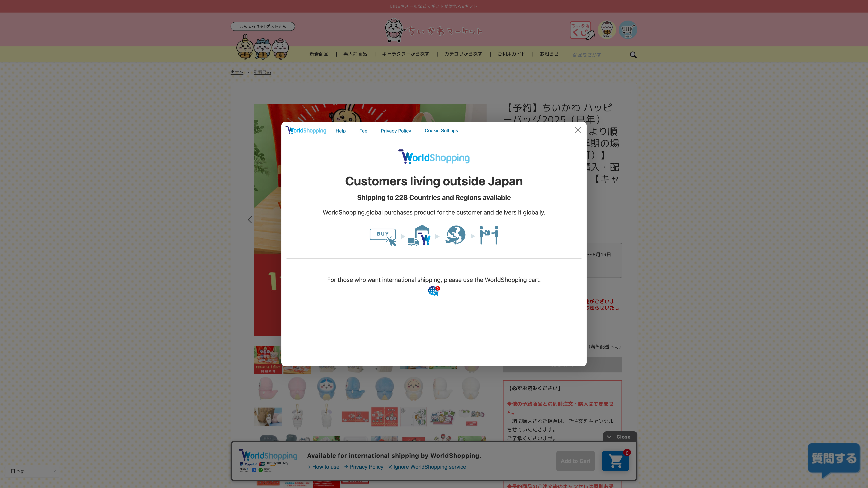Collapse the WorldShopping bar with Close
The width and height of the screenshot is (868, 488).
620,437
